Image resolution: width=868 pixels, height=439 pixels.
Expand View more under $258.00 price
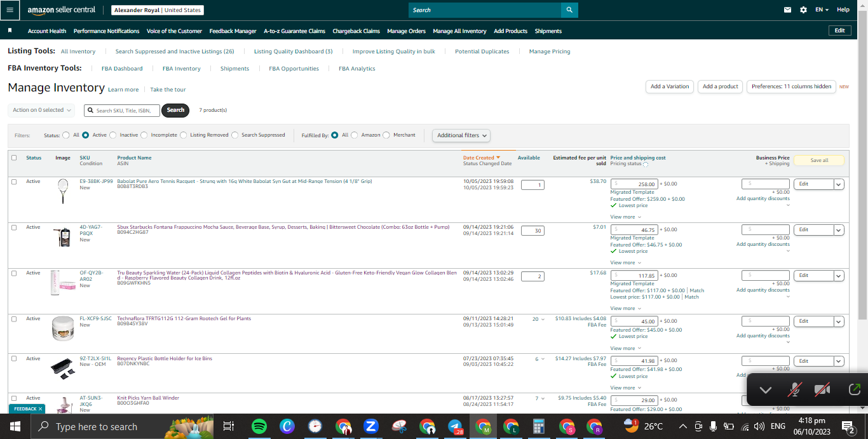[x=625, y=217]
